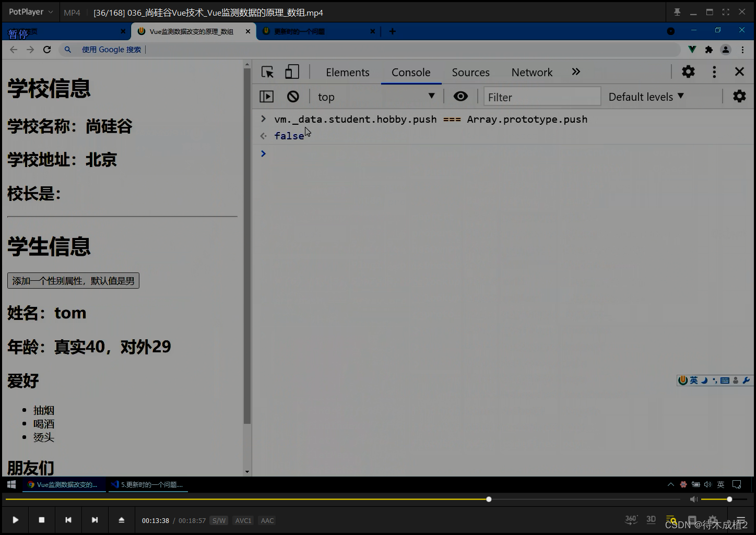Screen dimensions: 756x535
Task: Click the IME toolbar wrench icon
Action: point(746,381)
